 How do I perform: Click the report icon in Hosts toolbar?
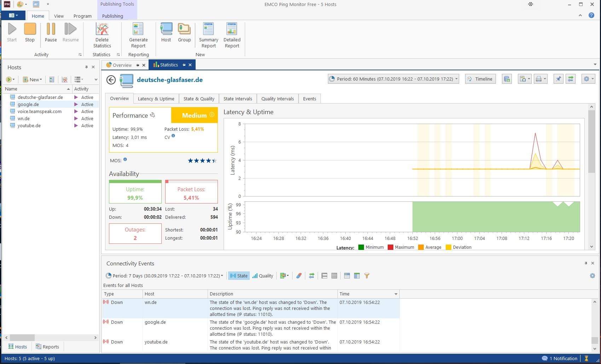click(x=52, y=80)
